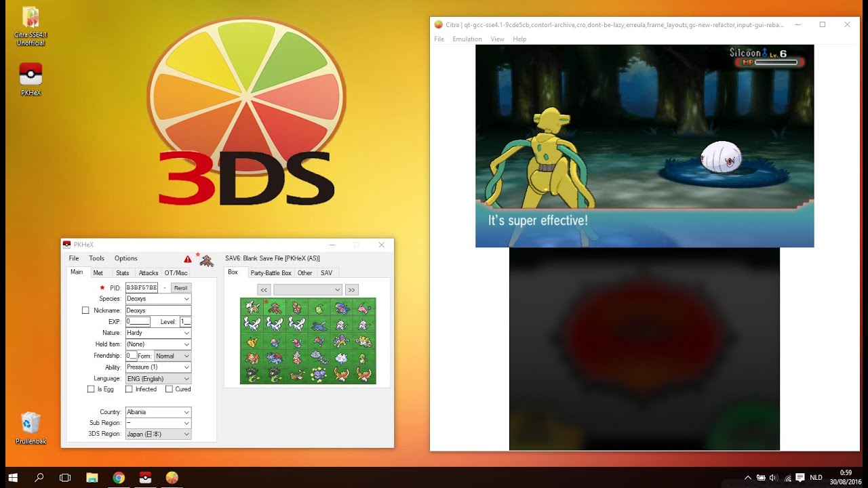This screenshot has height=488, width=868.
Task: Select Chikorita in the box grid
Action: (319, 306)
